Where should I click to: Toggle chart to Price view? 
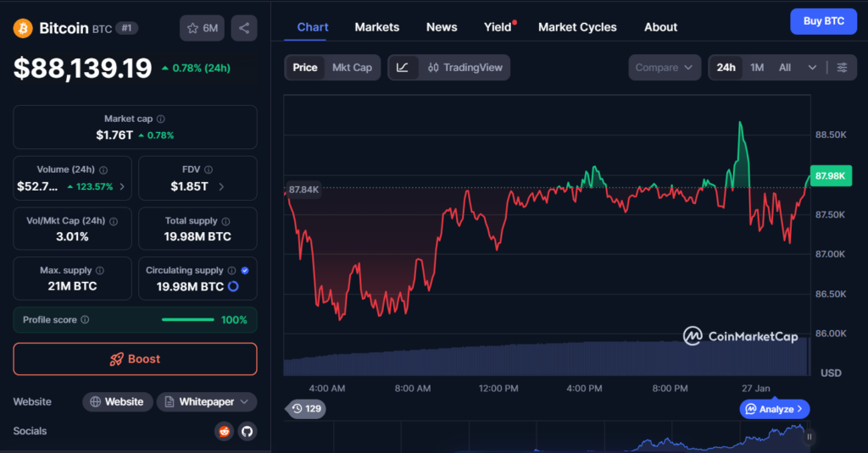pos(305,68)
